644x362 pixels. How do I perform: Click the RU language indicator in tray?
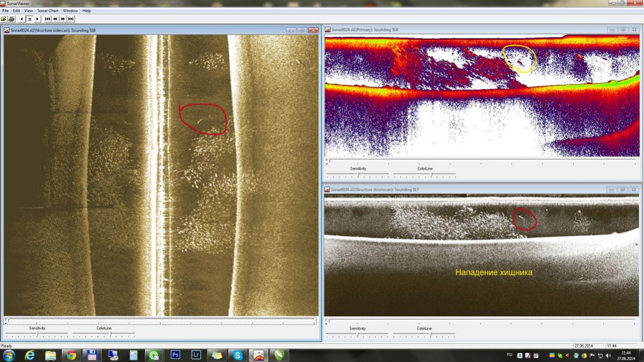(509, 355)
